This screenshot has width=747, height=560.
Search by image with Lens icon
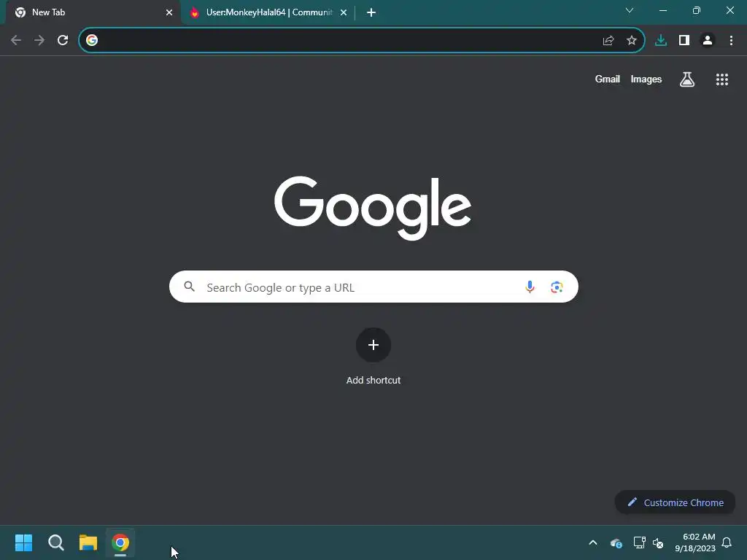557,287
